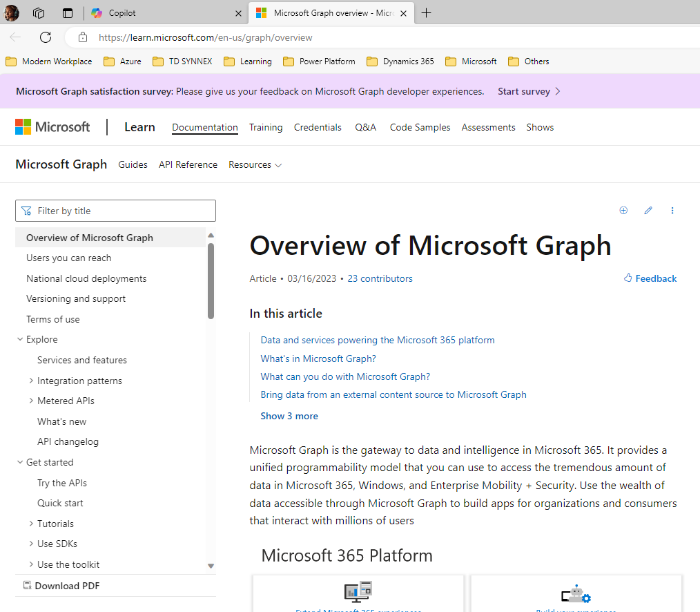
Task: Edit article with pencil icon
Action: pyautogui.click(x=648, y=211)
